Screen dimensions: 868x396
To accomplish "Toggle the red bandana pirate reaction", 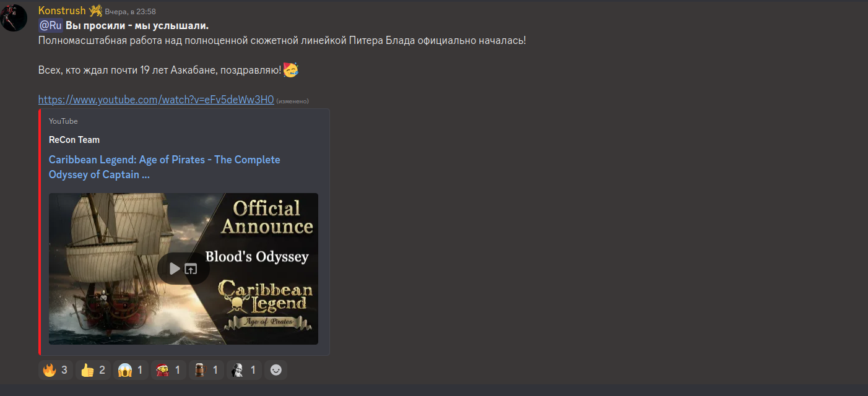I will pyautogui.click(x=168, y=370).
